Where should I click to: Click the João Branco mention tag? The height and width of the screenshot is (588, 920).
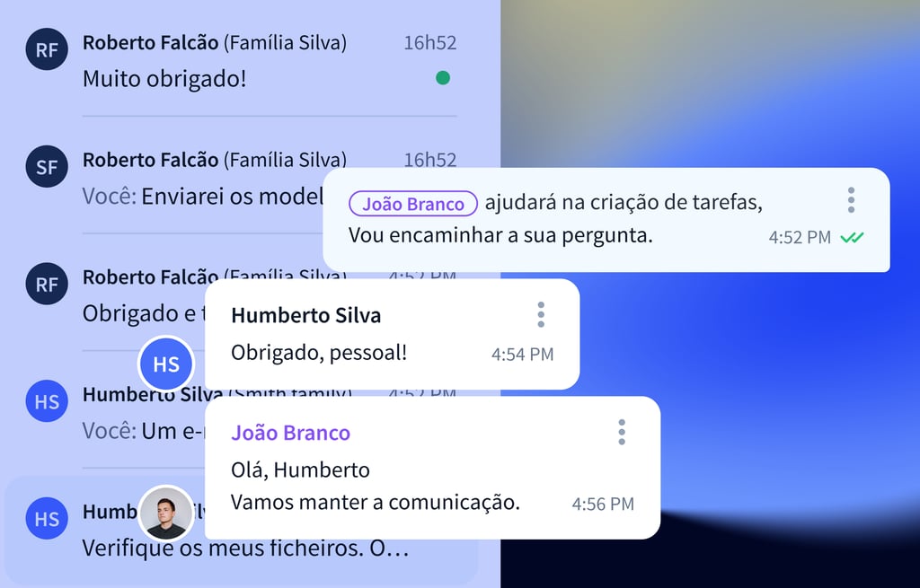tap(413, 204)
